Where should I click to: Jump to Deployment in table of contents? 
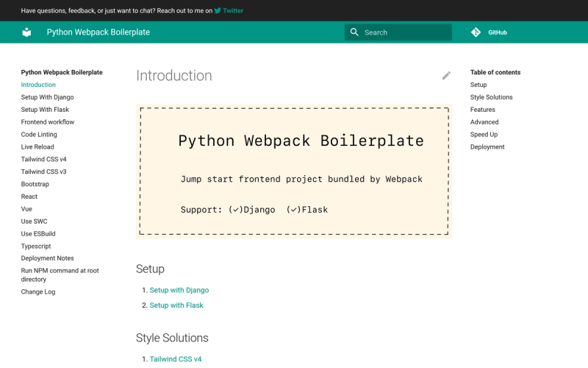pyautogui.click(x=487, y=147)
